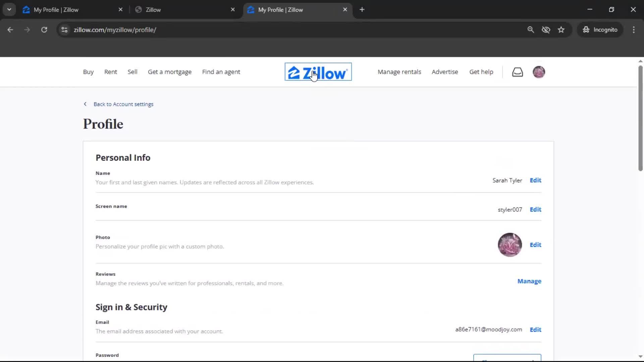Edit the account email address
The height and width of the screenshot is (362, 644).
pos(535,329)
